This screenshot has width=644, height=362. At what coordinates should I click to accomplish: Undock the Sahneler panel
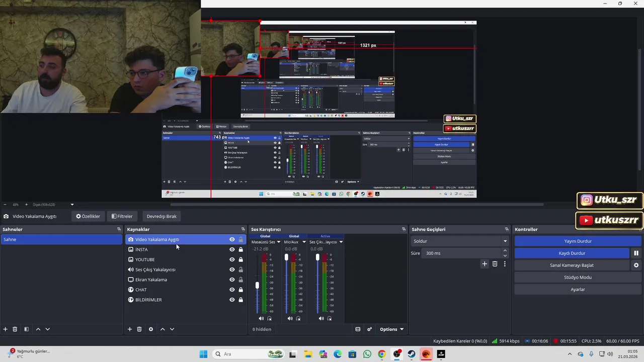pos(119,229)
